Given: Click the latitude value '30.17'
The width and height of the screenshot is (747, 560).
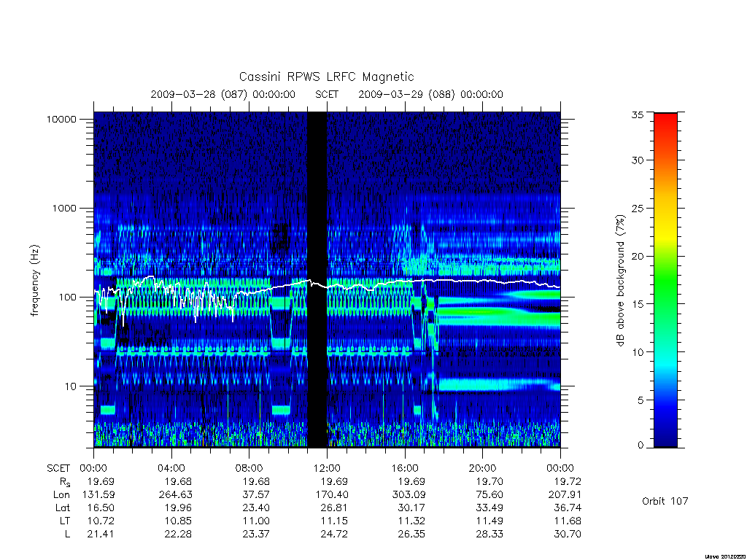Looking at the screenshot, I should pos(411,507).
